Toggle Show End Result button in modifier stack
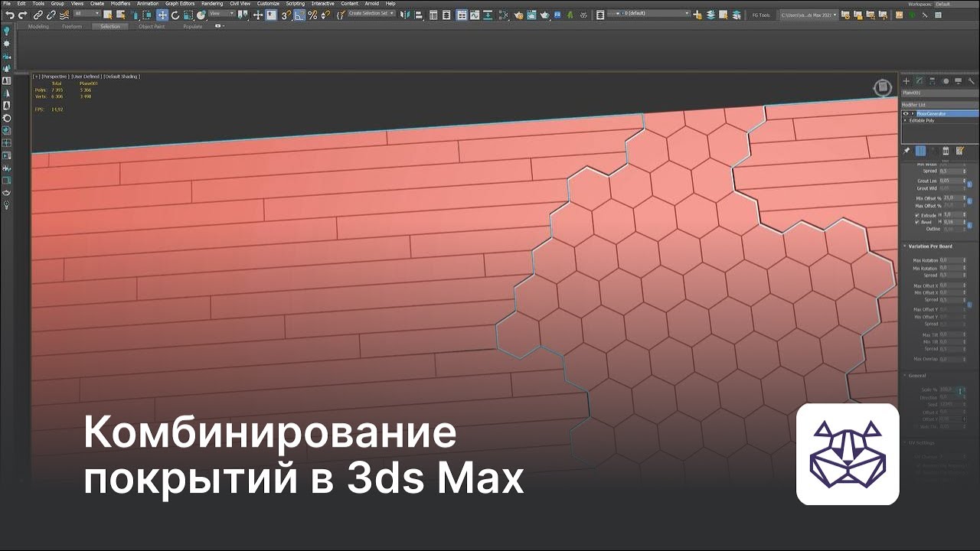The width and height of the screenshot is (980, 551). point(920,151)
